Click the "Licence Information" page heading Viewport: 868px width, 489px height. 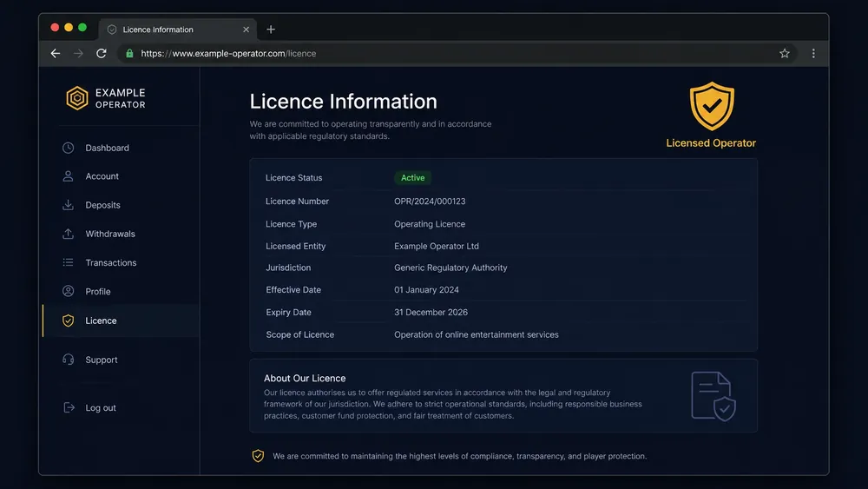pos(343,102)
